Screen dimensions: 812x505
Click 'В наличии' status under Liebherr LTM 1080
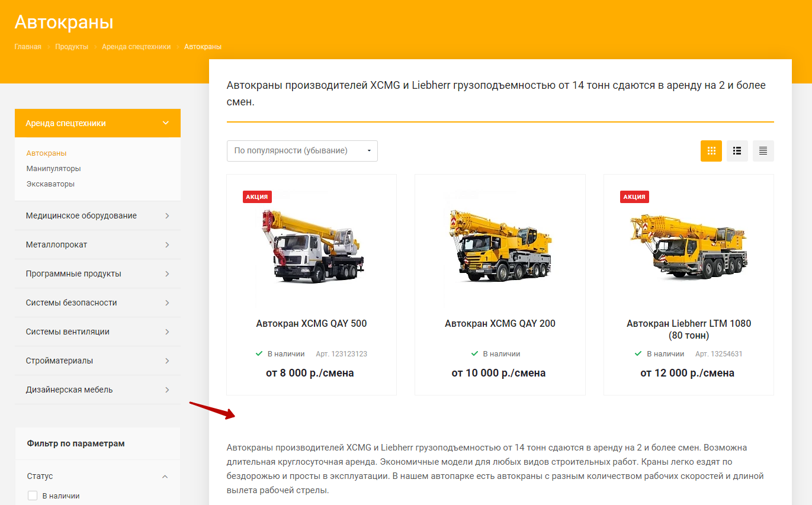(659, 354)
